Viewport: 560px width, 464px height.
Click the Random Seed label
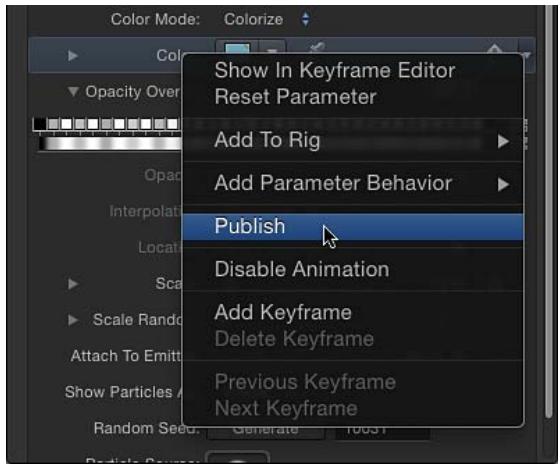point(147,428)
